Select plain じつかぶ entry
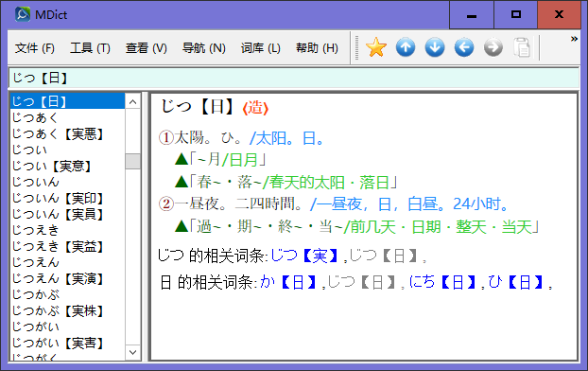Image resolution: width=588 pixels, height=371 pixels. pos(67,294)
